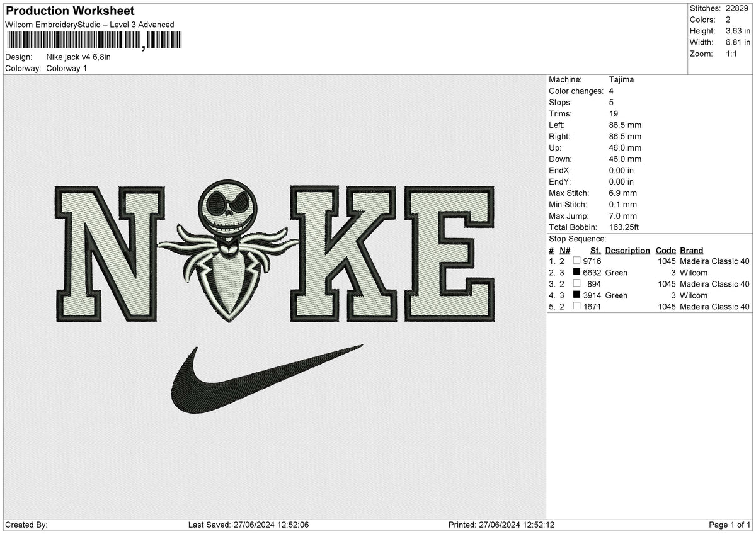This screenshot has width=756, height=534.
Task: Click the 'Description' column header
Action: click(627, 251)
